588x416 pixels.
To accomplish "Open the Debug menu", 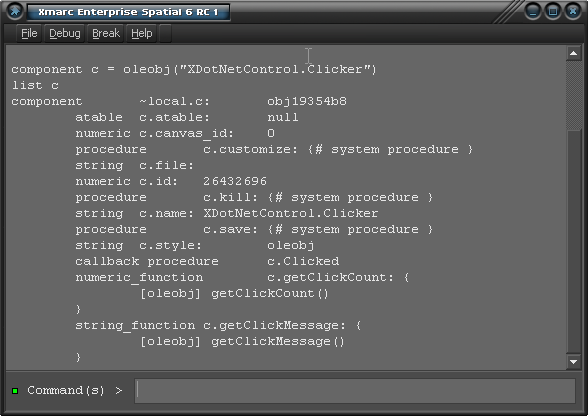I will click(65, 34).
